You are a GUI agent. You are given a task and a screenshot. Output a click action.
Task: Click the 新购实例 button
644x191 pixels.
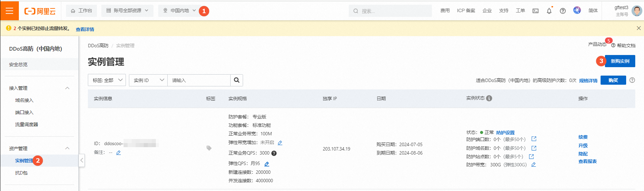point(620,61)
